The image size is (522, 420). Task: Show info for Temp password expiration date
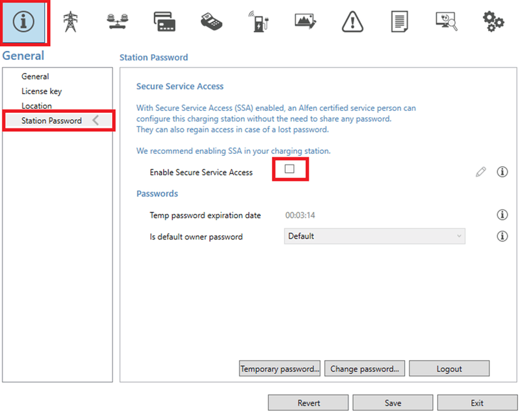(502, 215)
